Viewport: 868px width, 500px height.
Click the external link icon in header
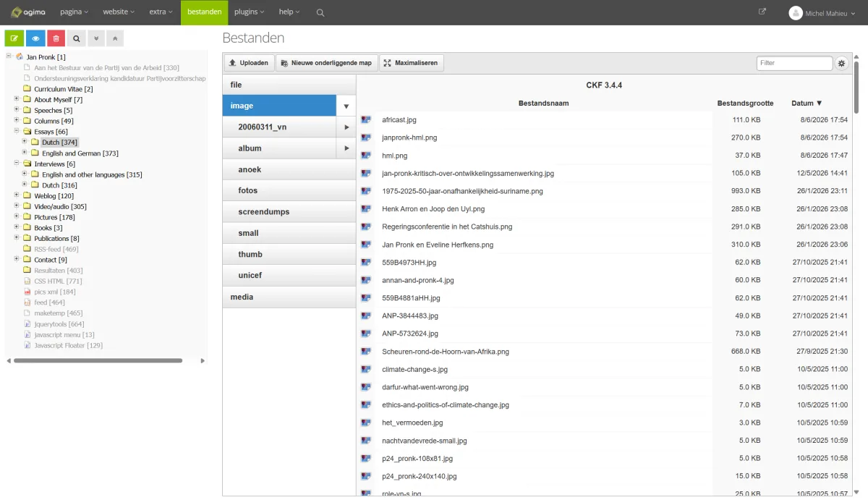click(x=762, y=12)
